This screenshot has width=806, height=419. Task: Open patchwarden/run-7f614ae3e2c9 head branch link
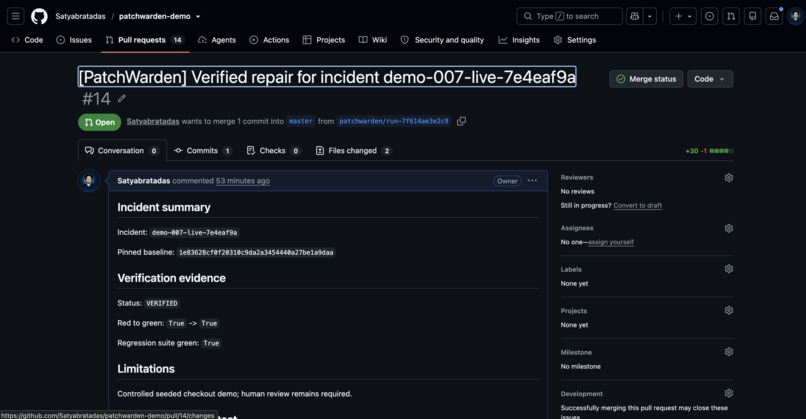(394, 121)
